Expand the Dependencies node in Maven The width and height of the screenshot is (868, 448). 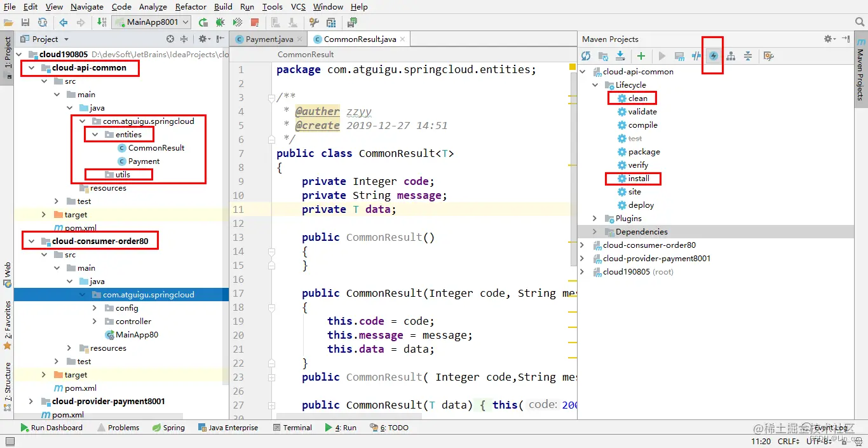pos(595,232)
